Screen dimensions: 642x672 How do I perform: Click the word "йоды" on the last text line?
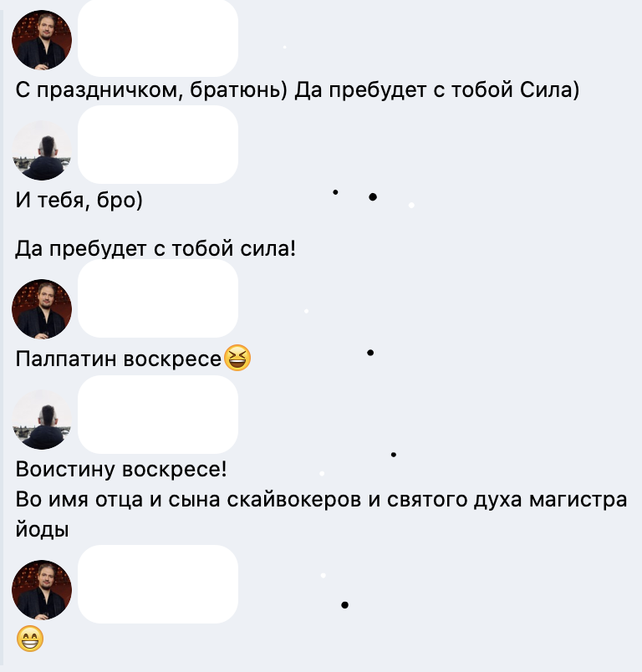coord(42,530)
